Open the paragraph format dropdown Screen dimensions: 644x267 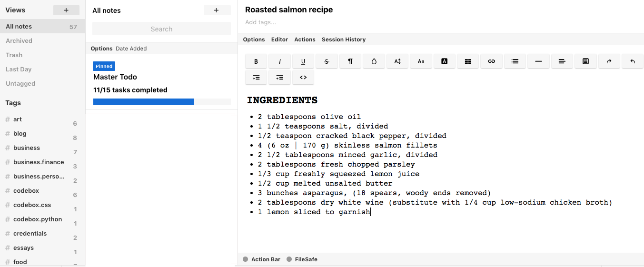(350, 61)
